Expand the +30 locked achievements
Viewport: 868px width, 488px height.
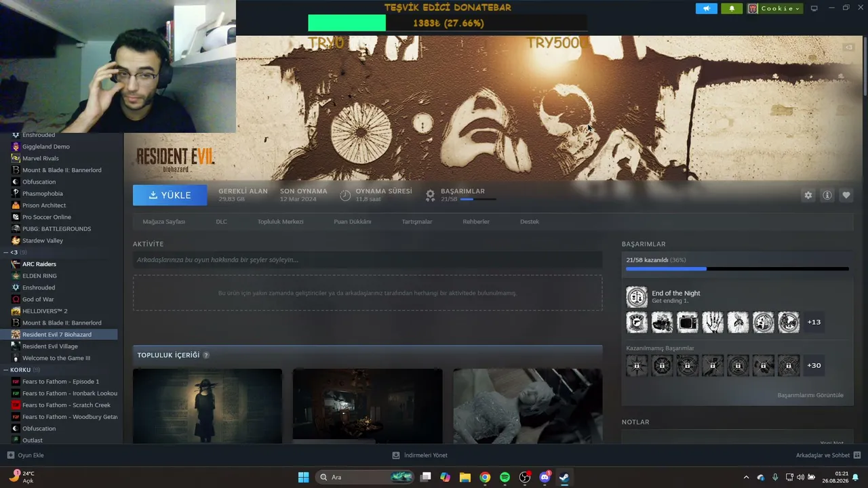[814, 365]
